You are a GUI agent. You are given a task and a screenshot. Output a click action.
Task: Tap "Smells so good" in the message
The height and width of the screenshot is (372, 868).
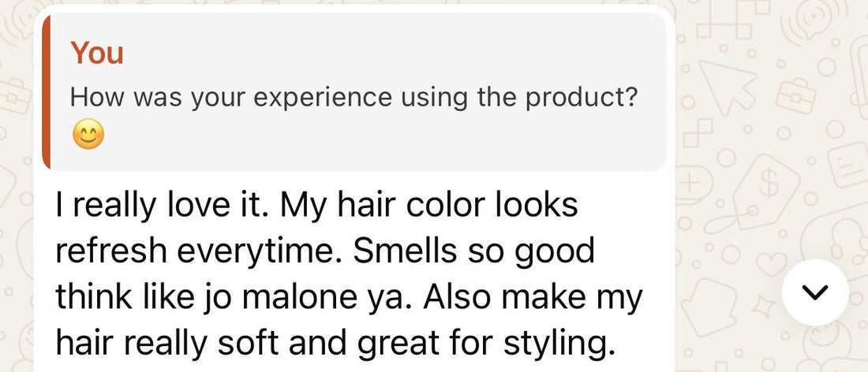(473, 253)
